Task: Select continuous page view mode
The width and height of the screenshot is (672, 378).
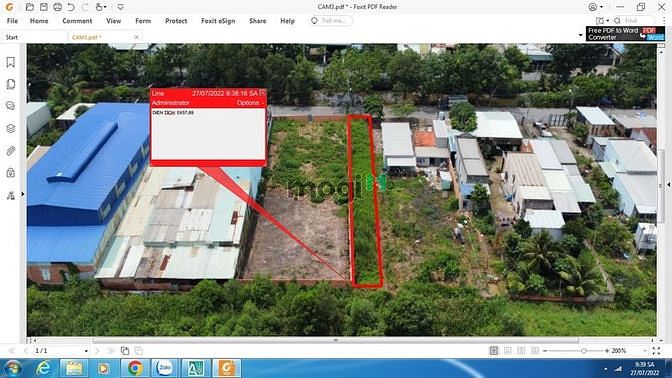Action: [507, 351]
